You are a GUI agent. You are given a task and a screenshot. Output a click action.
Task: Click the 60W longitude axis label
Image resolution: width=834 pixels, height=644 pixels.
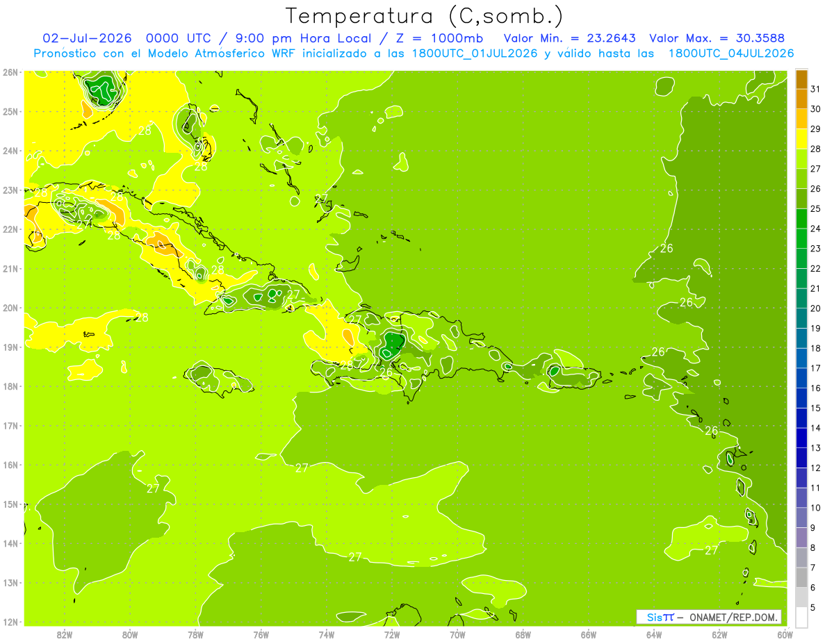point(785,634)
